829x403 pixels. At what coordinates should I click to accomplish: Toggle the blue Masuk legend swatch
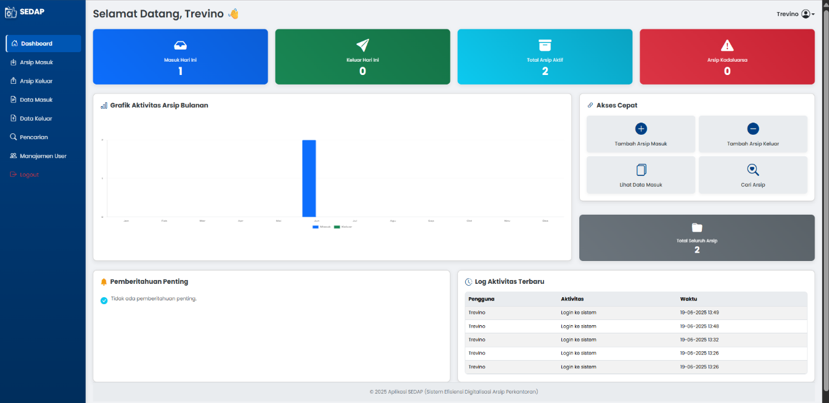click(316, 227)
